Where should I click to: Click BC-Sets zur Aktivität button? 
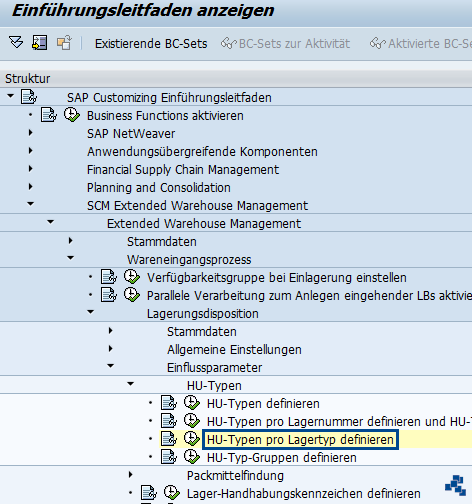[285, 44]
